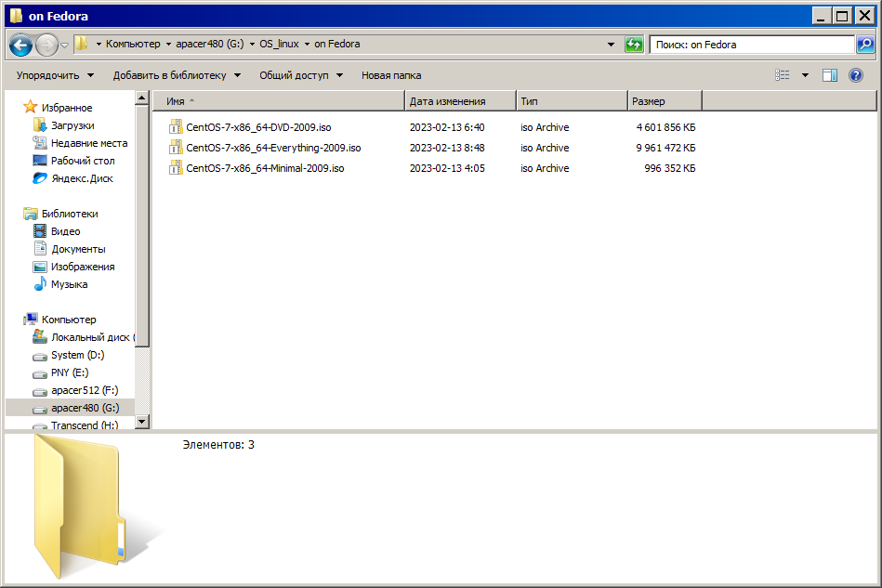The height and width of the screenshot is (588, 882).
Task: Click file name CentOS-7-x86_64-Minimal-2009.iso
Action: [265, 168]
